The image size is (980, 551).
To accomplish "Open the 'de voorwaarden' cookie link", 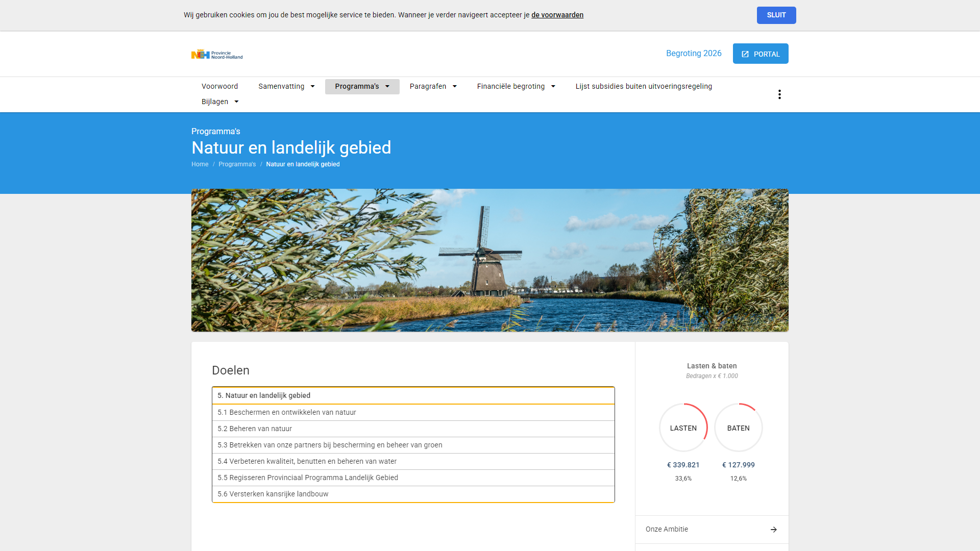I will click(557, 15).
